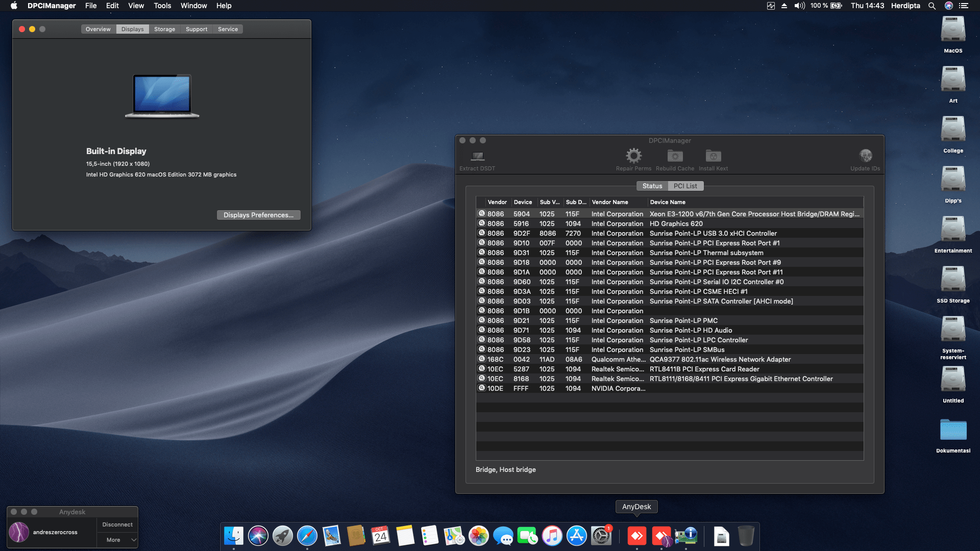The width and height of the screenshot is (980, 551).
Task: Click the Repair Perms gear icon
Action: [x=633, y=156]
